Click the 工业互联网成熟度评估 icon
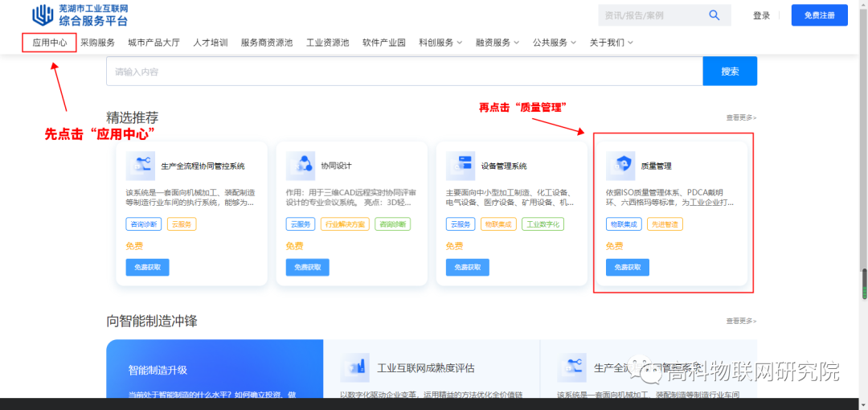Viewport: 868px width, 410px height. pyautogui.click(x=355, y=367)
